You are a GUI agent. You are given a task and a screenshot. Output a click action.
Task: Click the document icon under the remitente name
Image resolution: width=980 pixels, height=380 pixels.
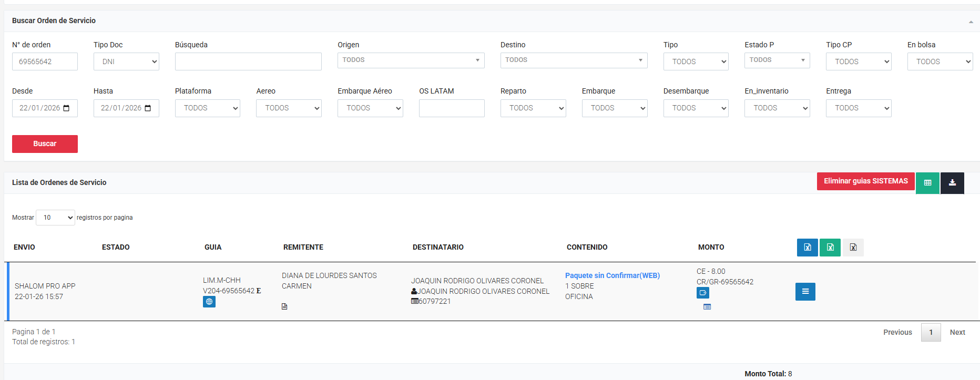[x=284, y=306]
